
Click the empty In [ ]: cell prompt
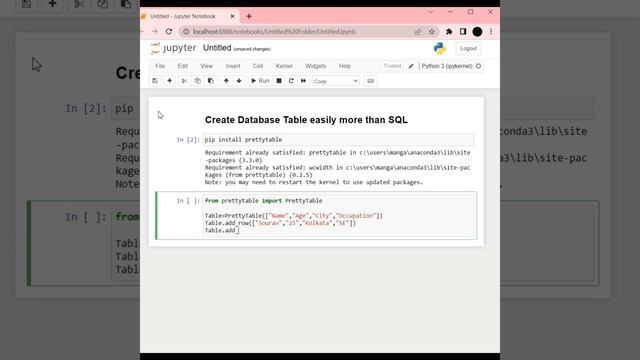pos(188,201)
